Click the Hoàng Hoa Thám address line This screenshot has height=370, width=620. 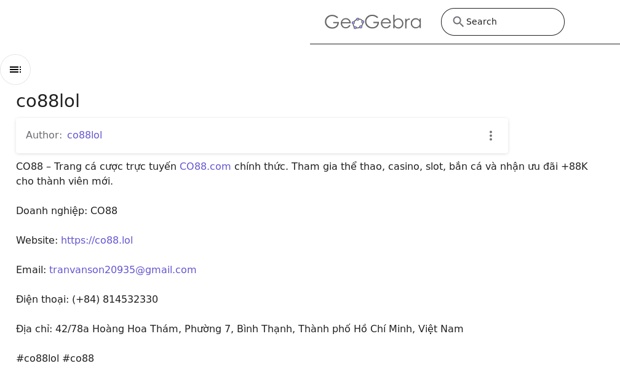coord(240,329)
